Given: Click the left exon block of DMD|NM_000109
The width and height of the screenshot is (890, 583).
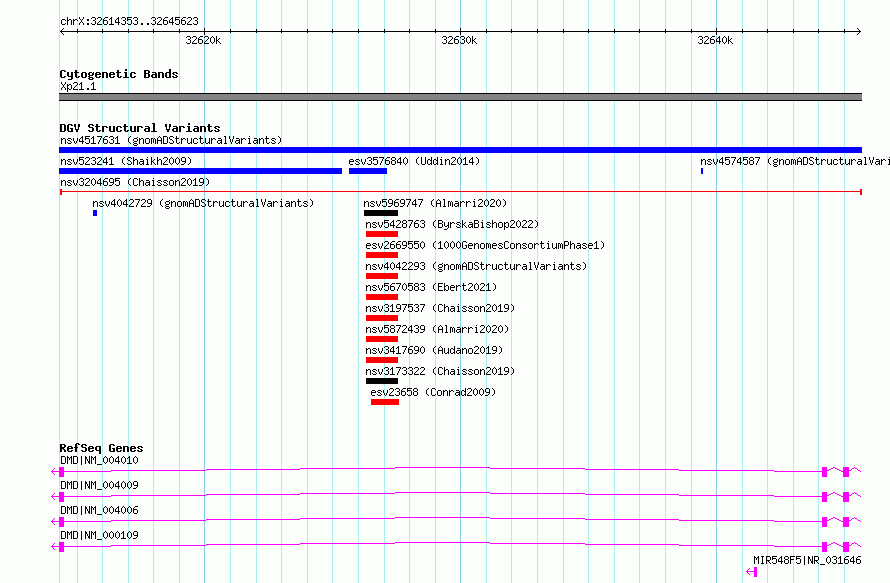Looking at the screenshot, I should (62, 547).
